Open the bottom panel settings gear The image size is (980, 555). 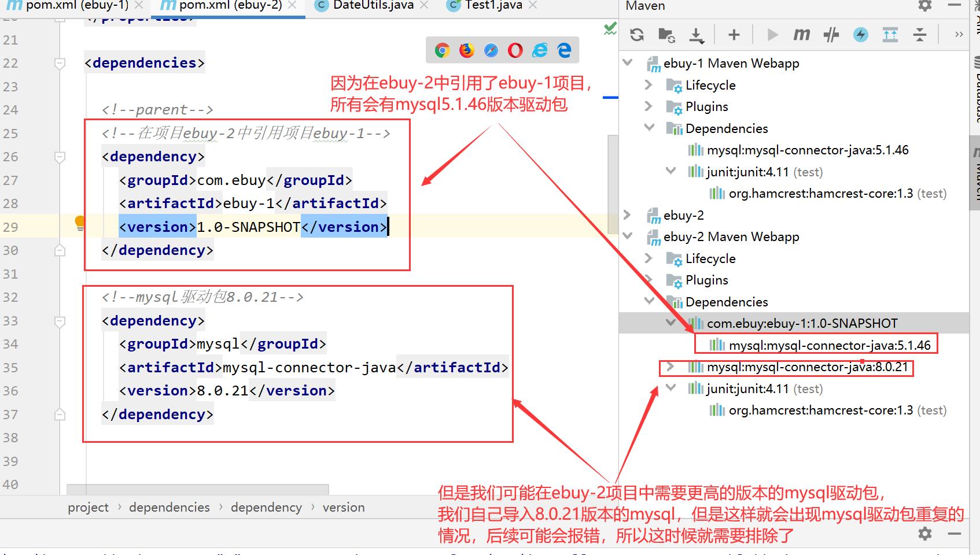point(925,533)
